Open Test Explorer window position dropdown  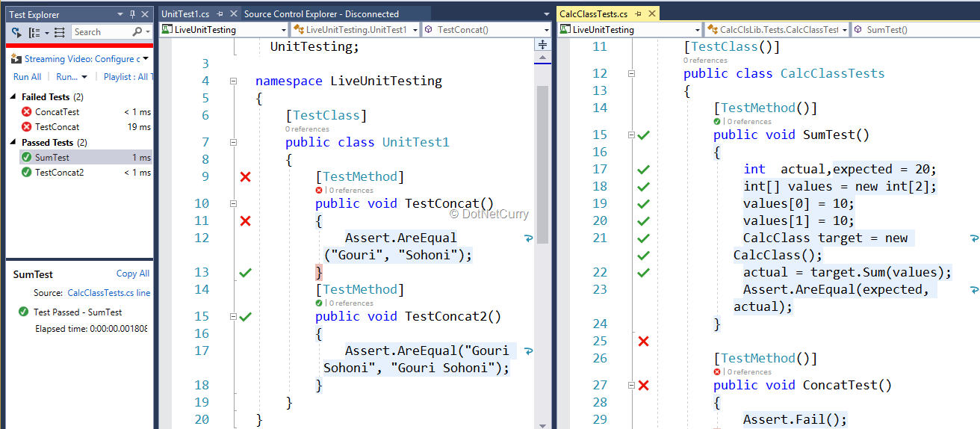pyautogui.click(x=121, y=14)
